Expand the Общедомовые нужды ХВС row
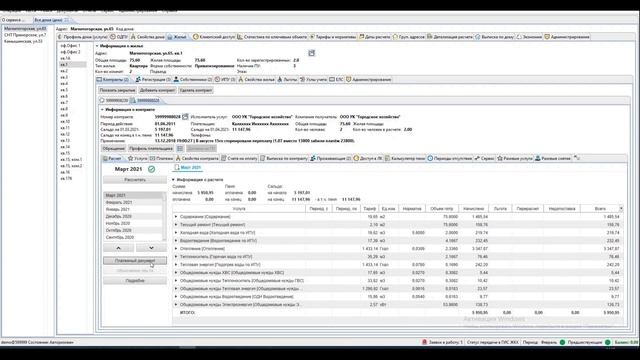The image size is (640, 360). click(176, 273)
